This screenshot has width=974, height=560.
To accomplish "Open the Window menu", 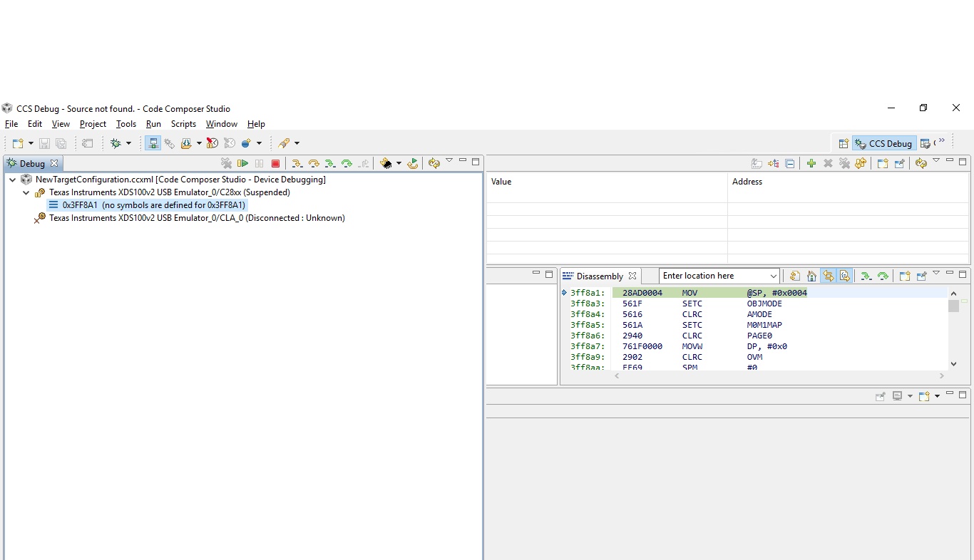I will [x=222, y=124].
